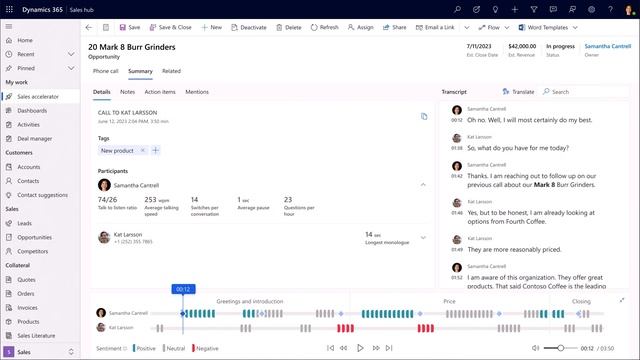Open the Action items sub-tab
Screen dimensions: 640x360
[x=160, y=92]
